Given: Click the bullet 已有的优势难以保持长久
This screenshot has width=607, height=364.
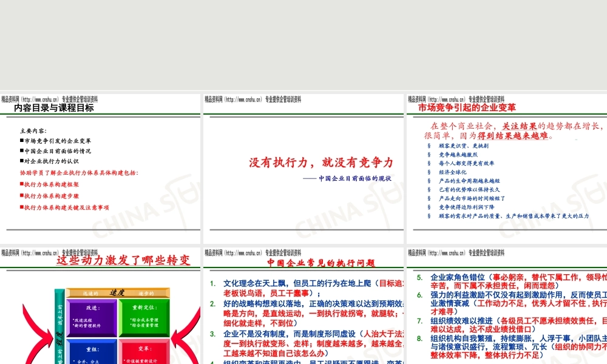Looking at the screenshot, I should tap(469, 189).
